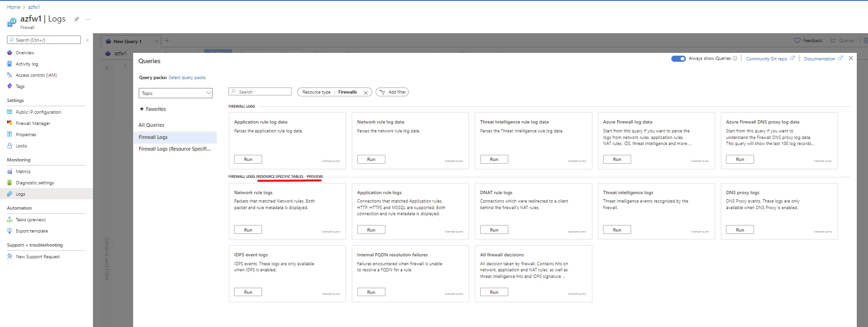
Task: Open Access control (IAM) icon
Action: 10,75
